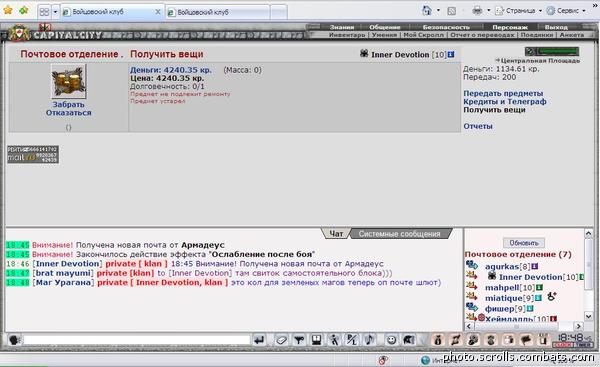Open the Передать предметы link
600x367 pixels.
tap(503, 93)
